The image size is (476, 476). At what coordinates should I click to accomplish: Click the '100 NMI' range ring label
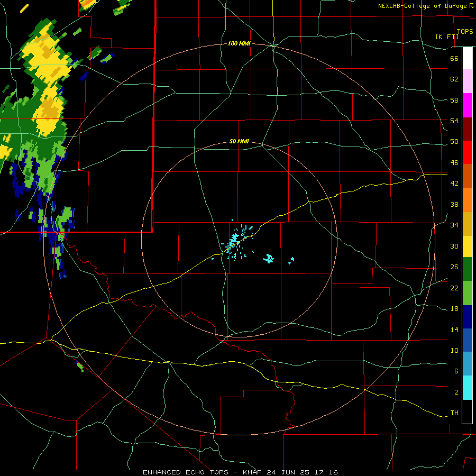pos(239,44)
